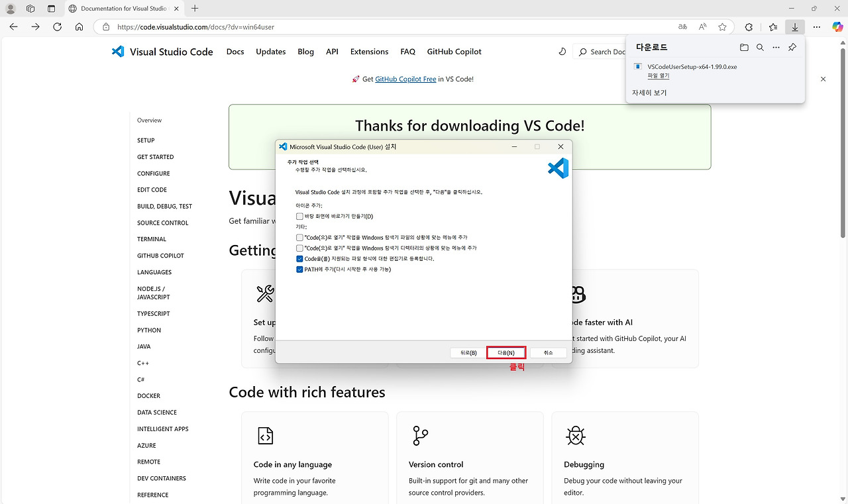Check the 'Code(으)로 열기' file context menu option
Screen dimensions: 848x504
299,236
